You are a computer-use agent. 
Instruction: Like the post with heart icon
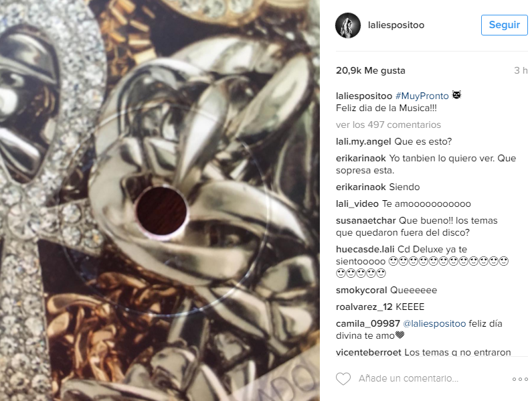click(343, 379)
